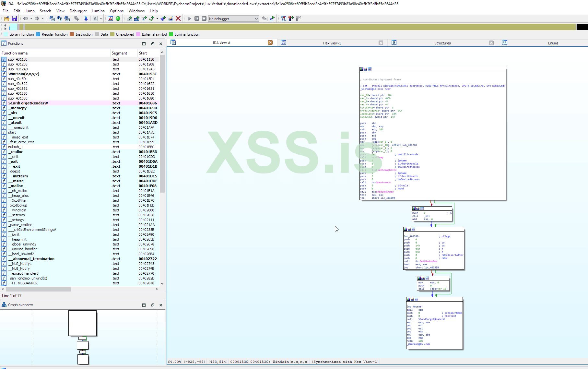Click the pencil edit toolbar icon
Screen dimensions: 588x369
coord(171,18)
